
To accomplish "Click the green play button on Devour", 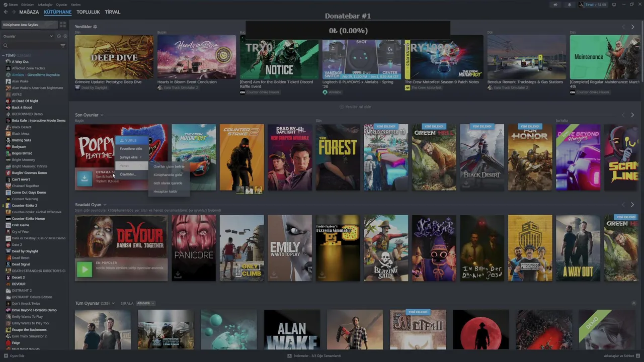I will coord(85,269).
